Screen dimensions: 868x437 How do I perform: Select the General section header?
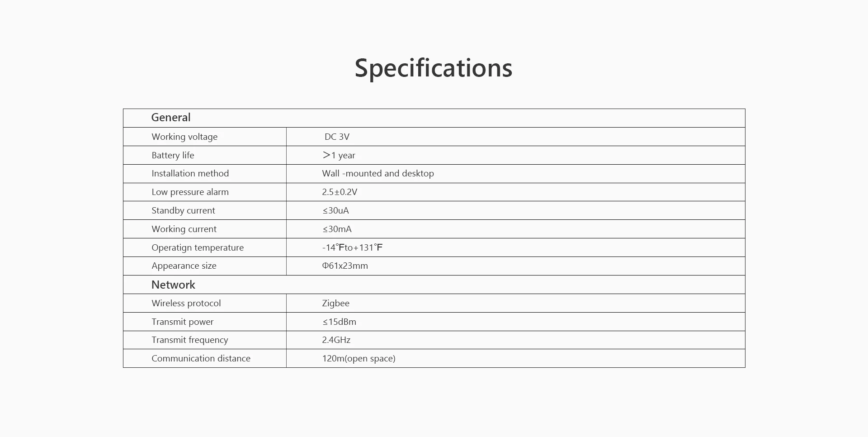(x=171, y=118)
